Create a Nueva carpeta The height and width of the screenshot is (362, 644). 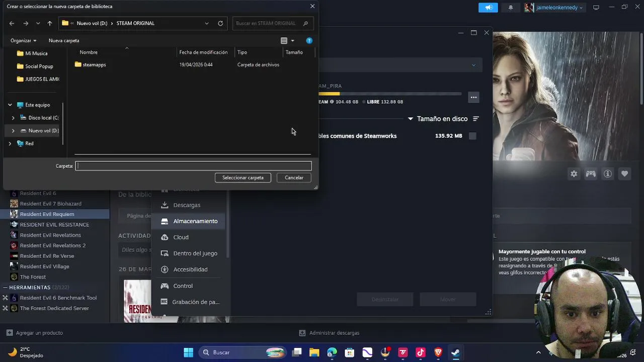click(64, 40)
